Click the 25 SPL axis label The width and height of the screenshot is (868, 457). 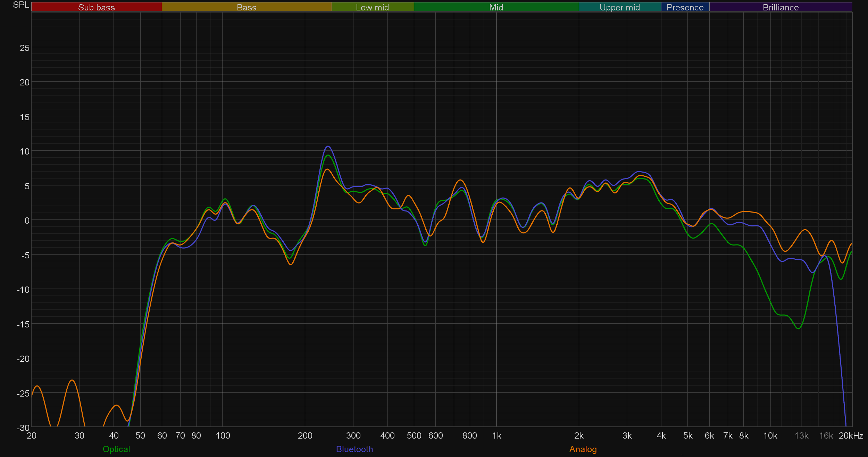pyautogui.click(x=24, y=48)
